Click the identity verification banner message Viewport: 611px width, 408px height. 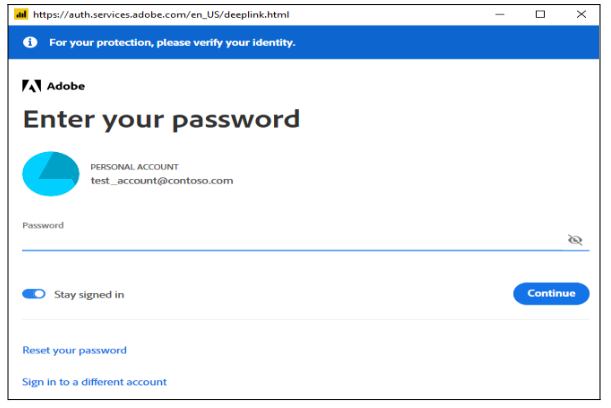pos(172,43)
